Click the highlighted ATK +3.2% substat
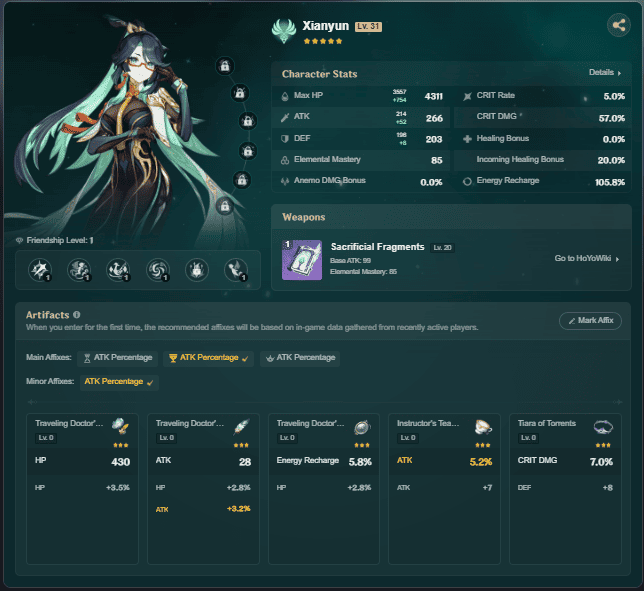This screenshot has height=591, width=644. [x=203, y=509]
